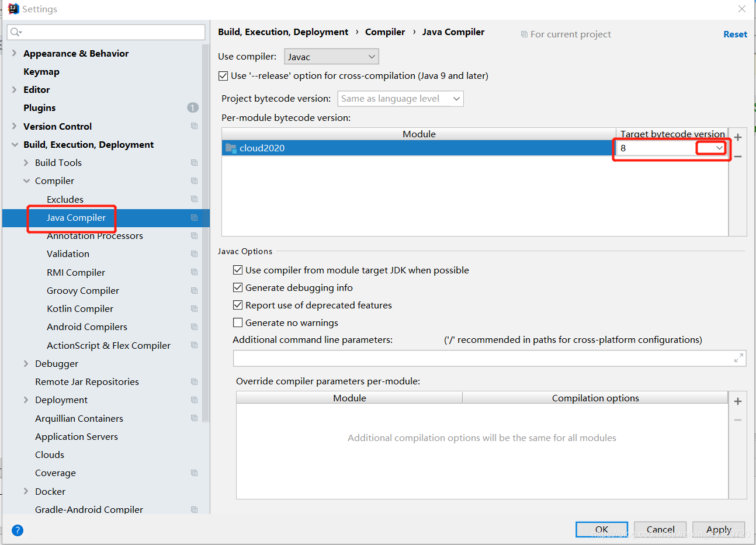
Task: Click the settings search field
Action: coord(106,32)
